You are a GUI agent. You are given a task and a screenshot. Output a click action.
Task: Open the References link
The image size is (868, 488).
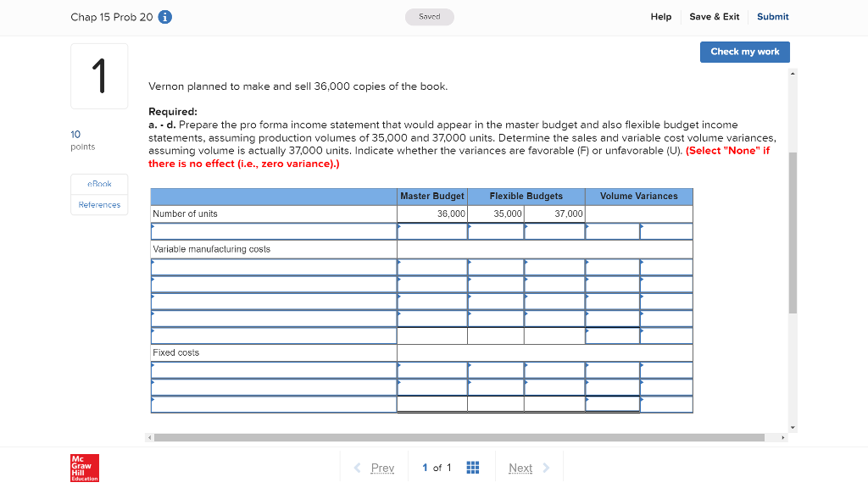click(98, 204)
